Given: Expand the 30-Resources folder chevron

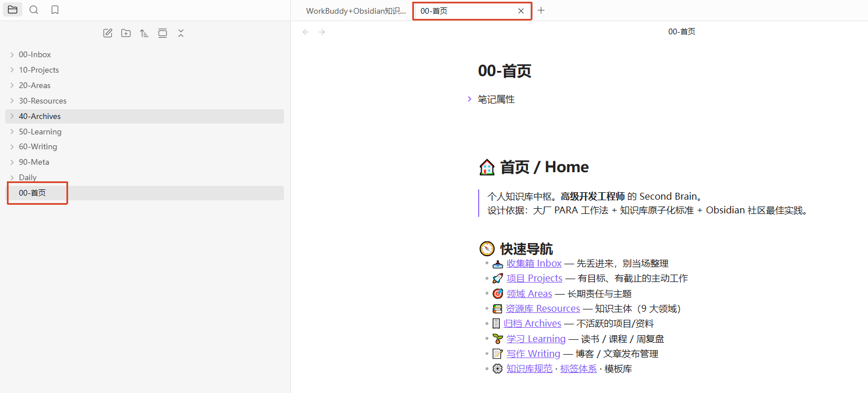Looking at the screenshot, I should click(x=12, y=101).
